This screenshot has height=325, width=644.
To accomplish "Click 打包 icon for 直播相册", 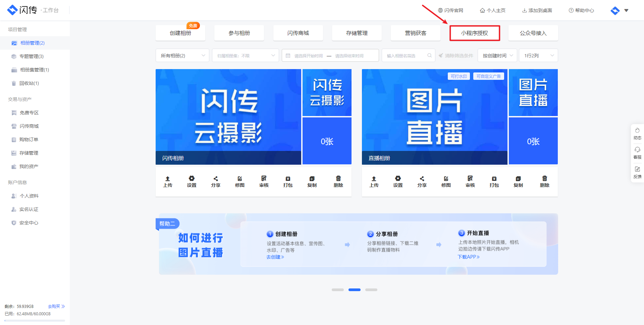I will [x=494, y=181].
